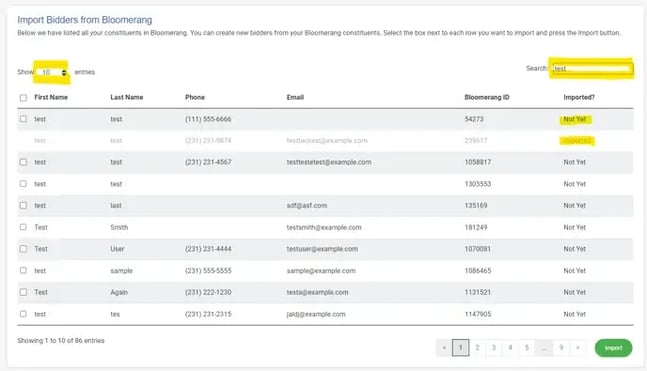Screen dimensions: 647x371
Task: Click phone number (231) 222-1230
Action: click(x=208, y=292)
